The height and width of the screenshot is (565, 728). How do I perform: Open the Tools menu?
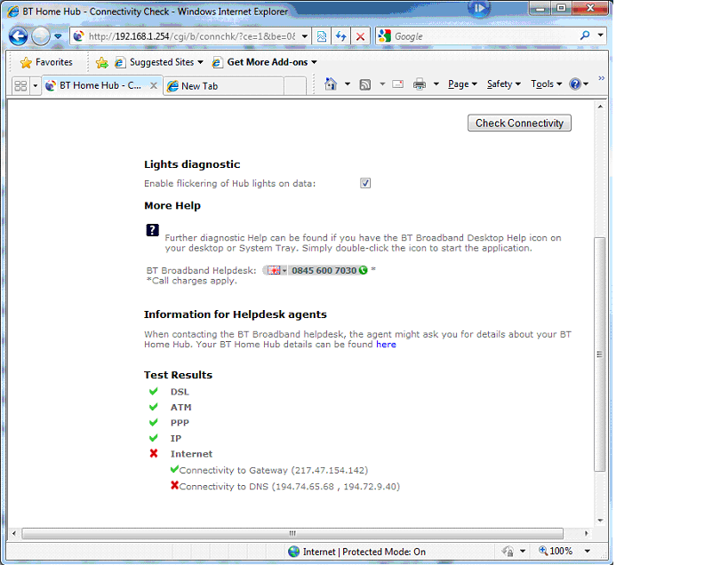click(547, 84)
